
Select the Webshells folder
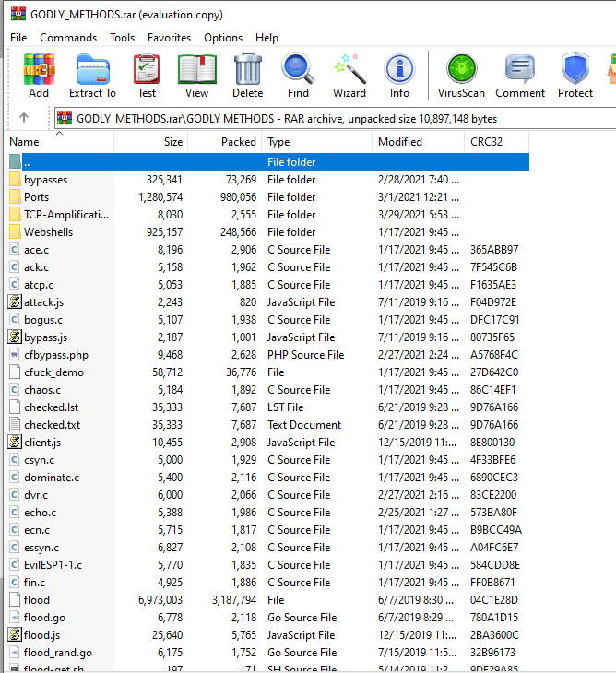tap(48, 232)
